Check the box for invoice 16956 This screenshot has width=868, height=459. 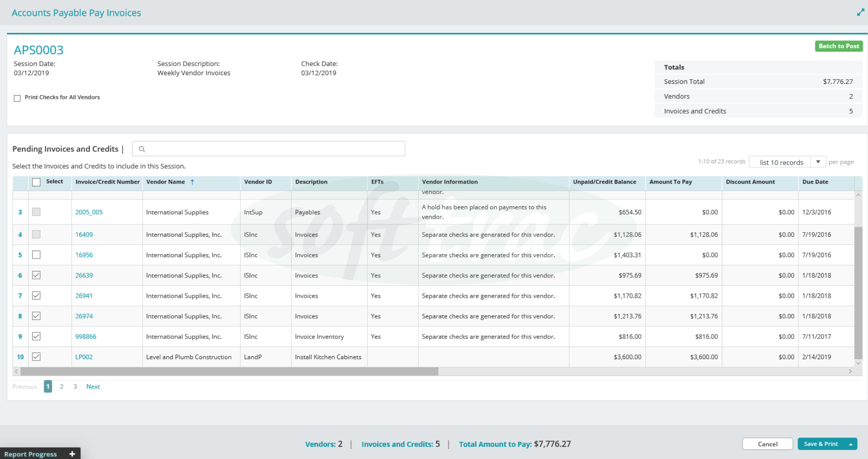pyautogui.click(x=36, y=255)
